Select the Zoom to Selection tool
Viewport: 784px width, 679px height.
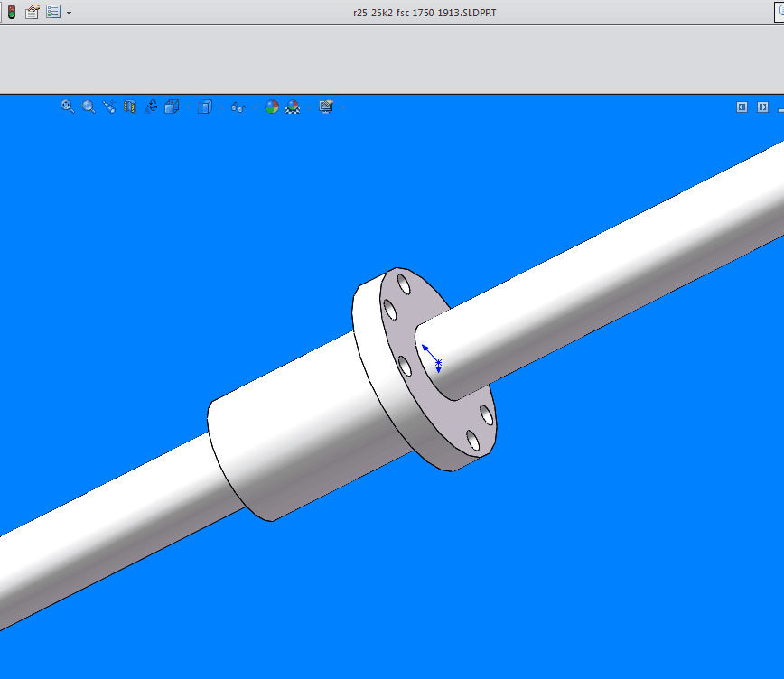tap(107, 107)
